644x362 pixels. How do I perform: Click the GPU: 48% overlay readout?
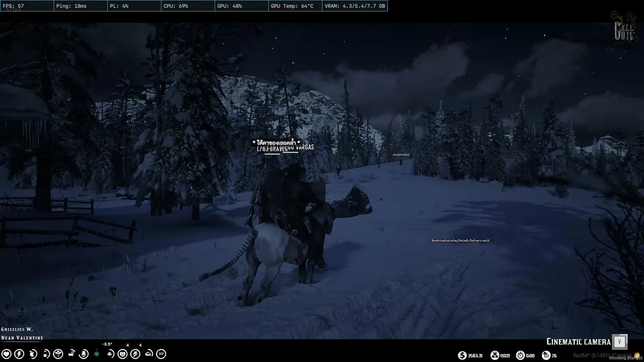[241, 6]
